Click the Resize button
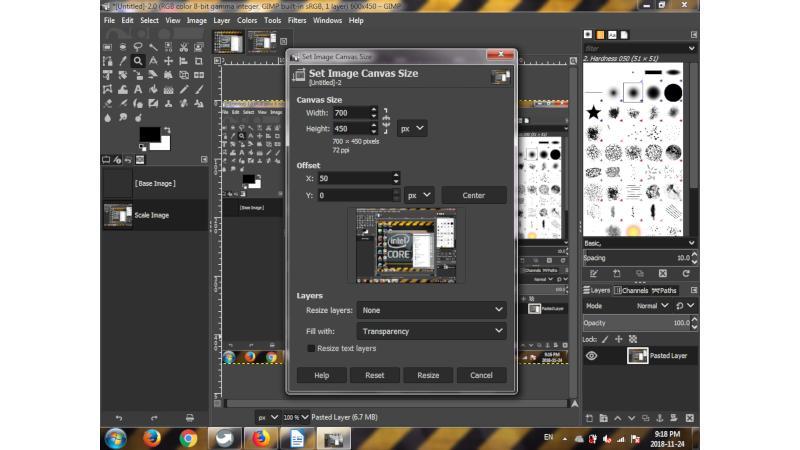This screenshot has width=800, height=450. (x=428, y=375)
